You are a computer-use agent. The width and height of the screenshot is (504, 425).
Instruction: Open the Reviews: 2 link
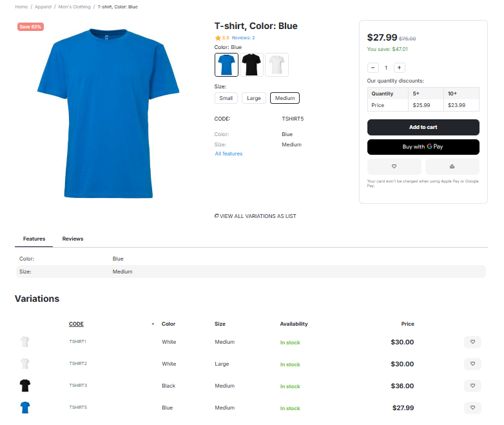(x=244, y=38)
